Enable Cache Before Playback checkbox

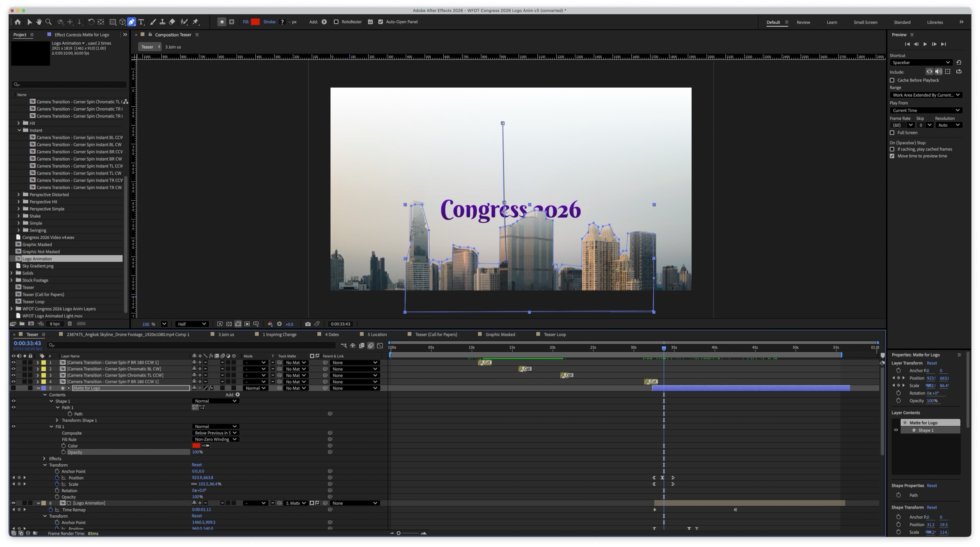(892, 80)
